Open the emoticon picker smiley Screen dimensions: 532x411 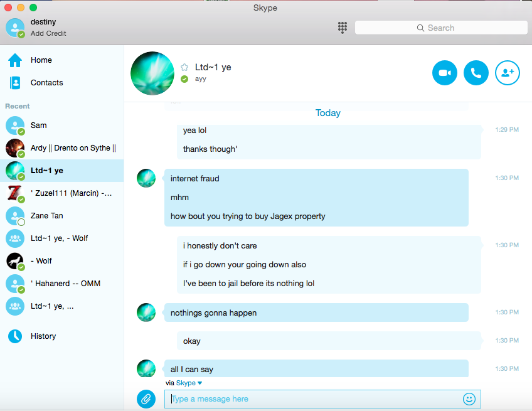pos(469,399)
